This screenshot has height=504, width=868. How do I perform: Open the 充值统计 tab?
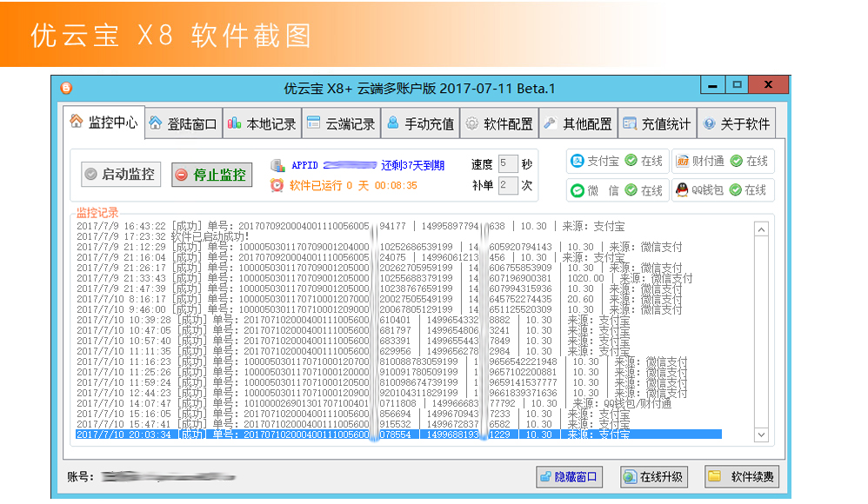657,123
